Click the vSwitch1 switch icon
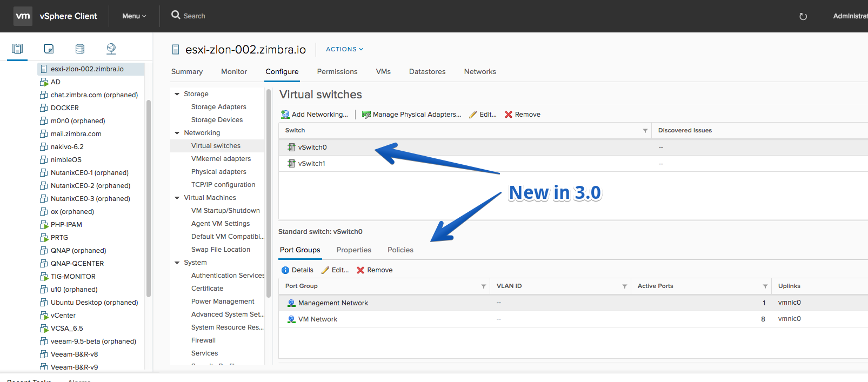The width and height of the screenshot is (868, 382). click(292, 163)
